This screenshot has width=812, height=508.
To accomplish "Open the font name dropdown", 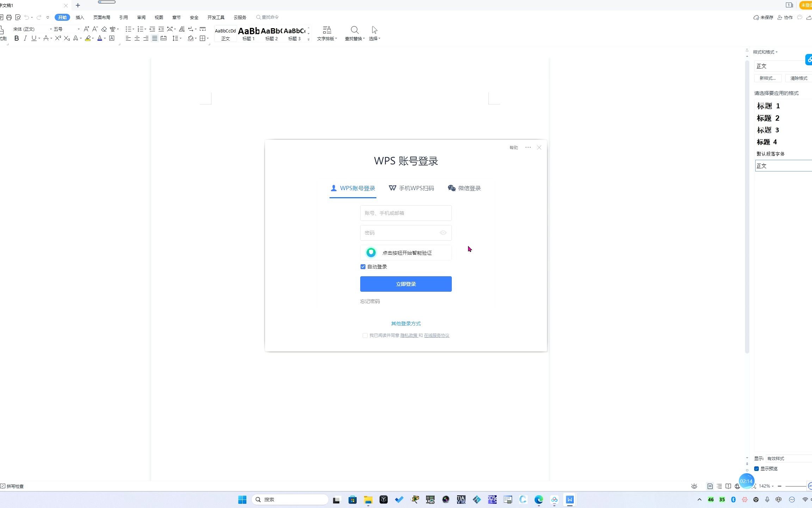I will point(51,29).
